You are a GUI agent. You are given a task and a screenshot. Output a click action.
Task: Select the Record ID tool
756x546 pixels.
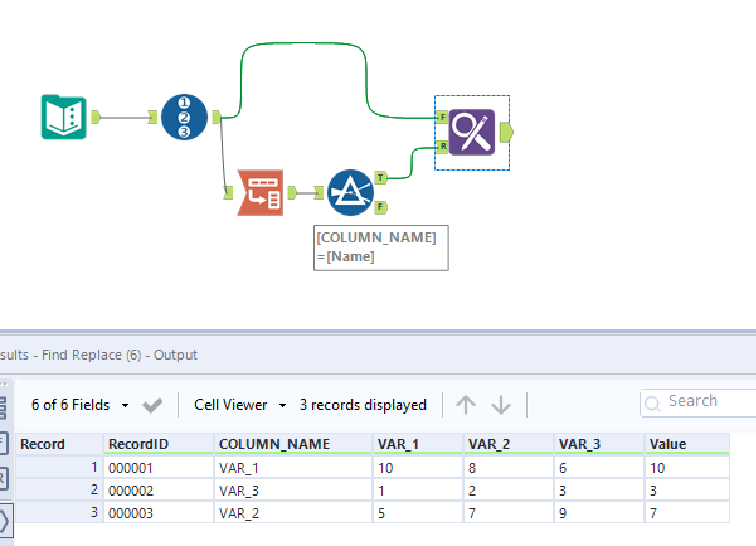tap(184, 117)
